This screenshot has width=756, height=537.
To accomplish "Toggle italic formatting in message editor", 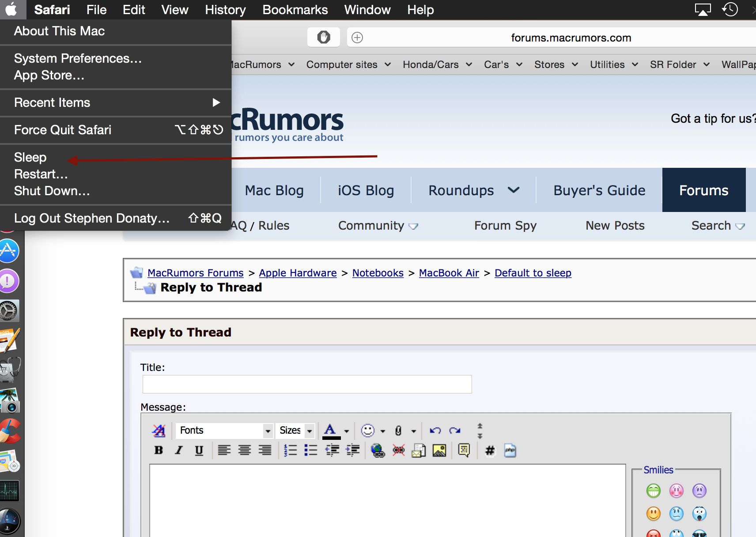I will (x=179, y=450).
